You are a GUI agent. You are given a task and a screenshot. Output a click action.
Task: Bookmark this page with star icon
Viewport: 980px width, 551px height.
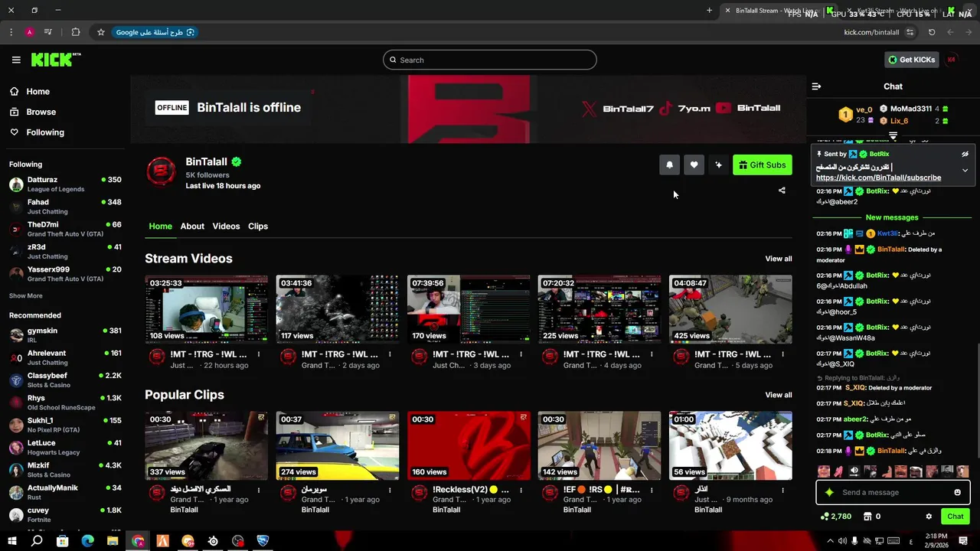pyautogui.click(x=100, y=32)
